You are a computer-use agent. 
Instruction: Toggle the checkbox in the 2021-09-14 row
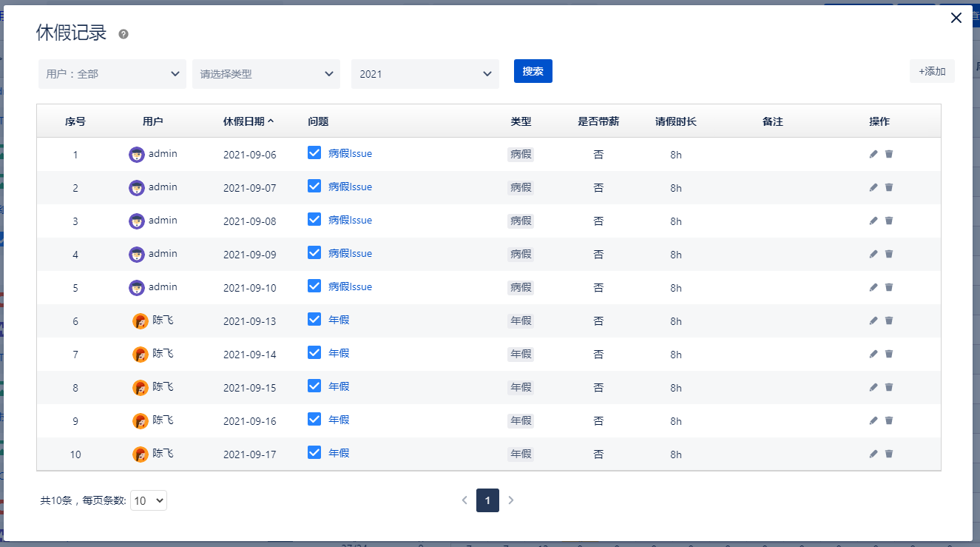click(x=314, y=352)
